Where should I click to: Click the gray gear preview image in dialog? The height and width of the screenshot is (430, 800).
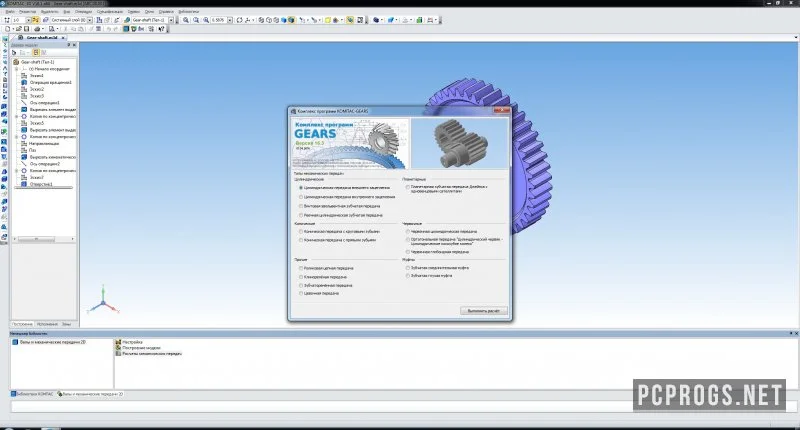pyautogui.click(x=460, y=143)
